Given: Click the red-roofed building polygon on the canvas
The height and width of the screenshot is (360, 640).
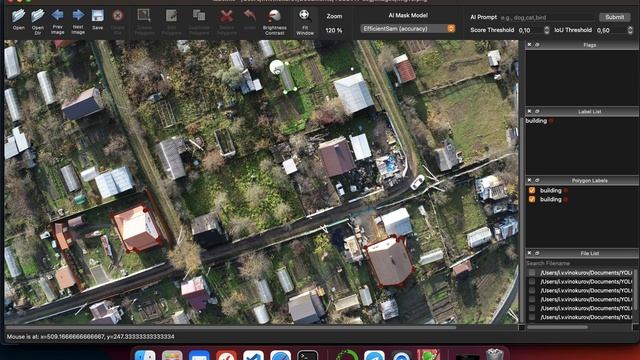Looking at the screenshot, I should 138,228.
